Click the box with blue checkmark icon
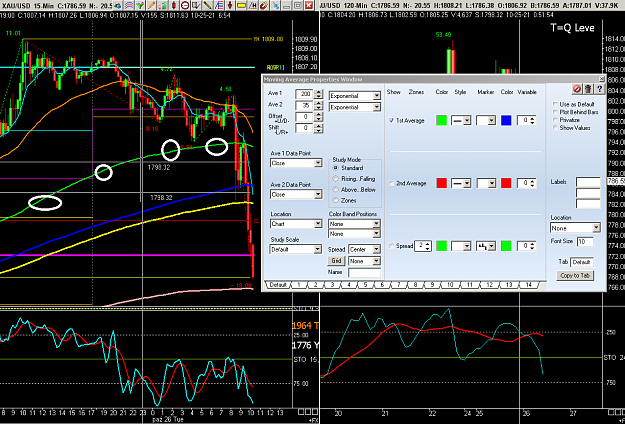The height and width of the screenshot is (424, 625). (196, 6)
